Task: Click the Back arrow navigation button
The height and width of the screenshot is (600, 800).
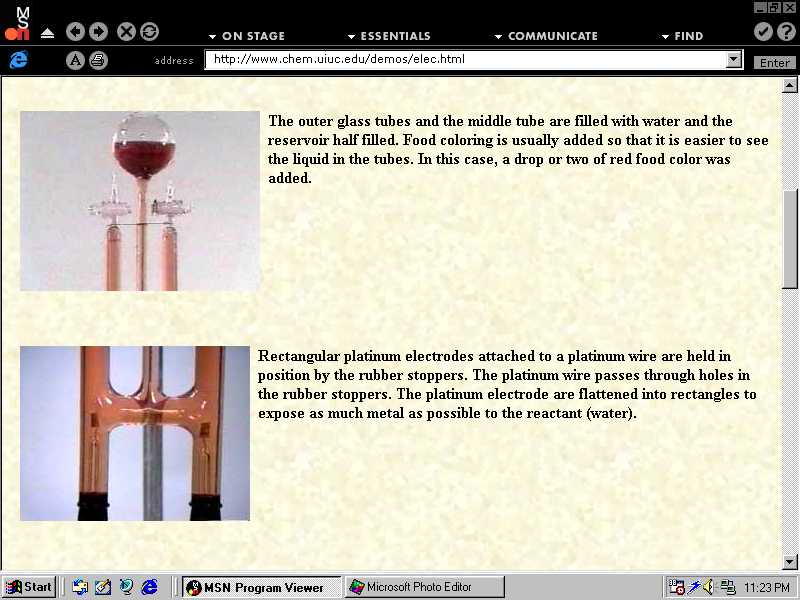Action: pyautogui.click(x=76, y=31)
